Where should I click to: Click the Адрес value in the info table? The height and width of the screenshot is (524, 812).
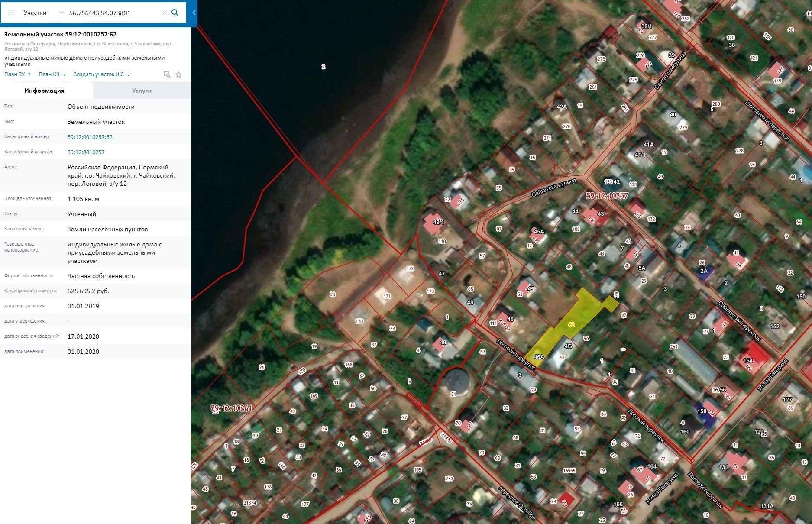click(121, 175)
